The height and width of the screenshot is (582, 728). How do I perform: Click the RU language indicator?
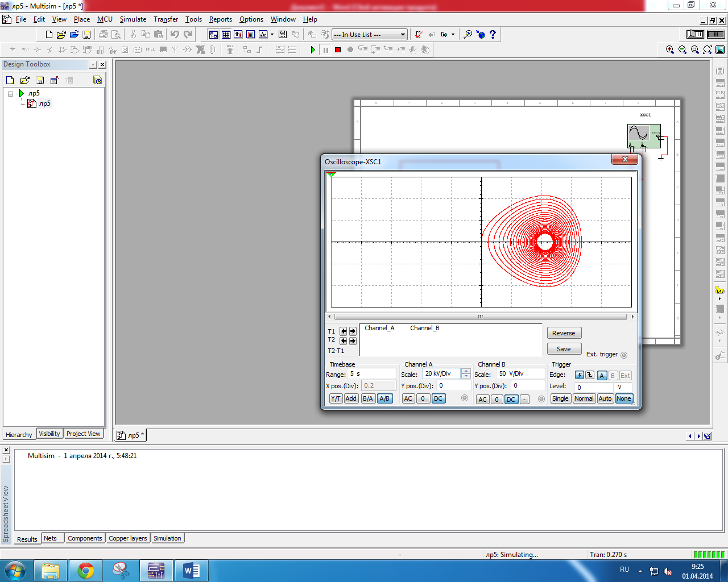coord(624,569)
